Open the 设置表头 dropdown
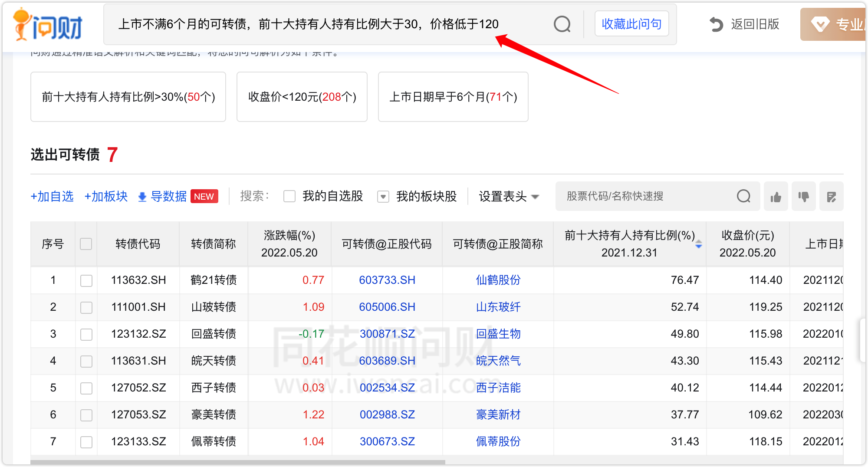Screen dimensions: 868x467 509,197
